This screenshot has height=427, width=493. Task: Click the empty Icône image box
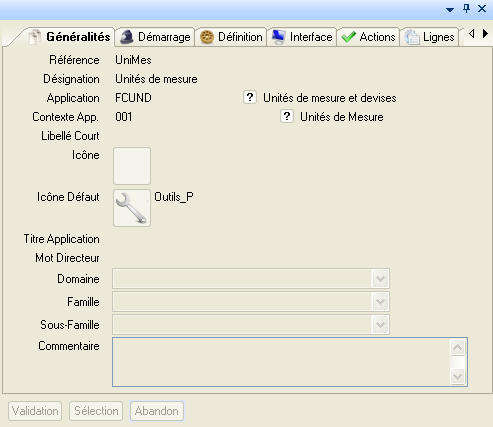[x=132, y=166]
